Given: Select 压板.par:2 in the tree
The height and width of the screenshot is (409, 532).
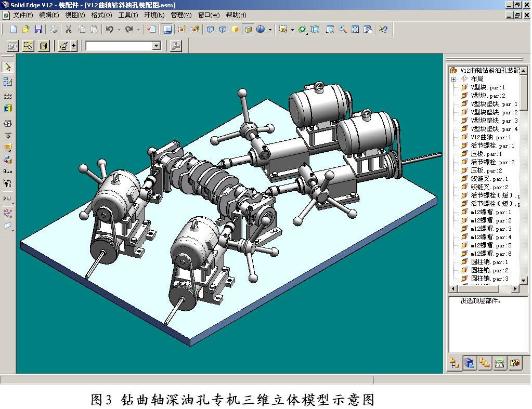Looking at the screenshot, I should tap(486, 170).
